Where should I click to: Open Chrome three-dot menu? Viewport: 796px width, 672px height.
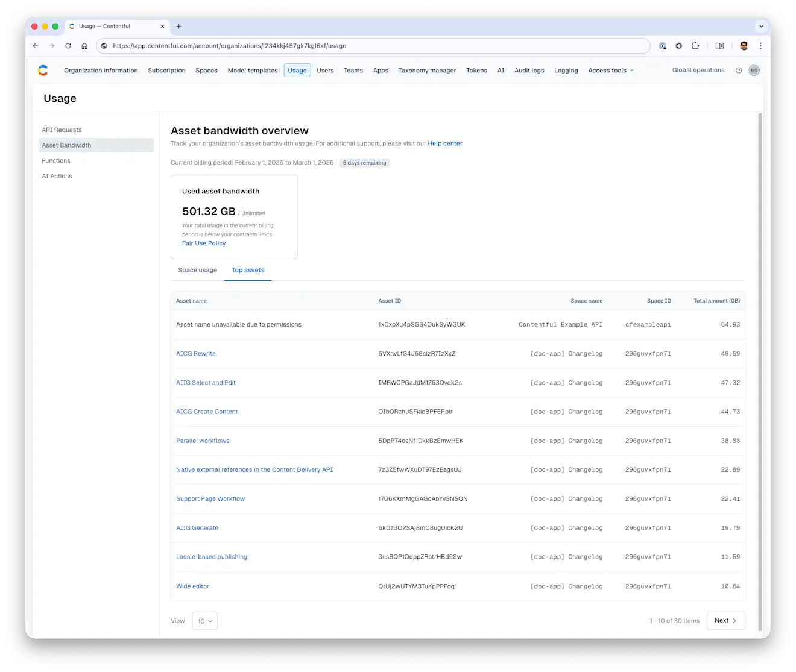point(760,46)
